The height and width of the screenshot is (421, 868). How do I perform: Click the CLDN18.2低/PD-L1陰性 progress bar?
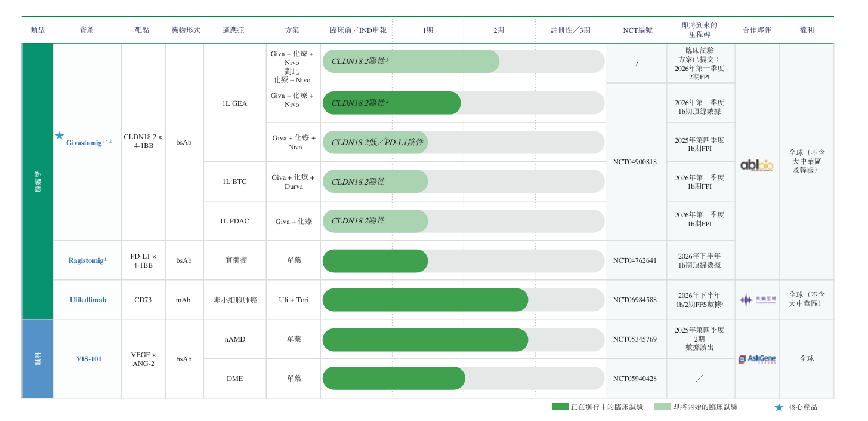click(x=375, y=142)
